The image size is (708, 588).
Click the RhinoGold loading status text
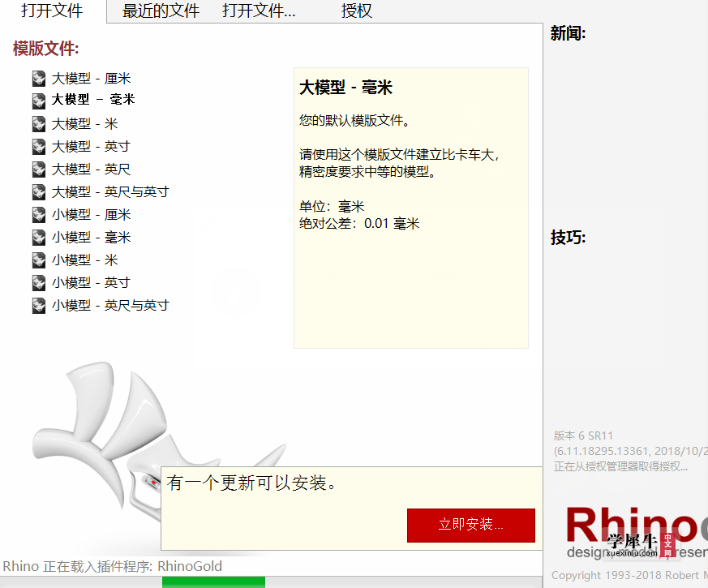click(x=113, y=566)
